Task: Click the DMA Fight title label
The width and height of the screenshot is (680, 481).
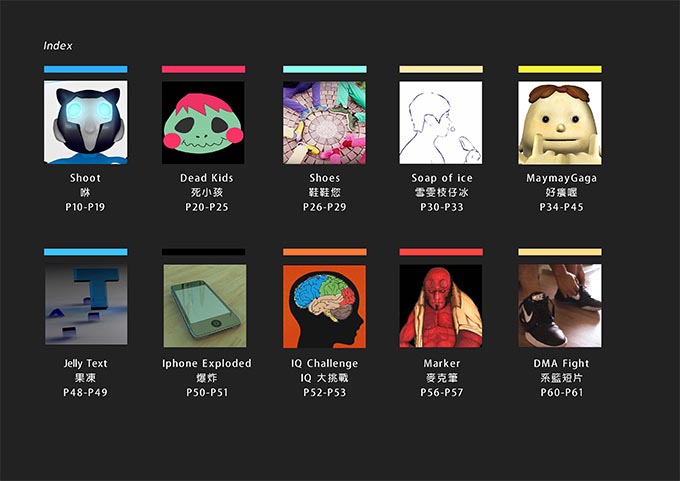Action: tap(561, 363)
